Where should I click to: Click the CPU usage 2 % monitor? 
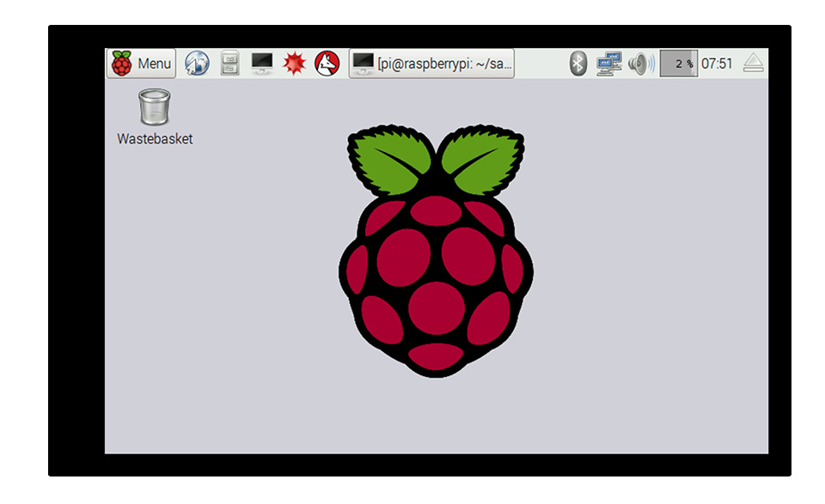tap(679, 64)
